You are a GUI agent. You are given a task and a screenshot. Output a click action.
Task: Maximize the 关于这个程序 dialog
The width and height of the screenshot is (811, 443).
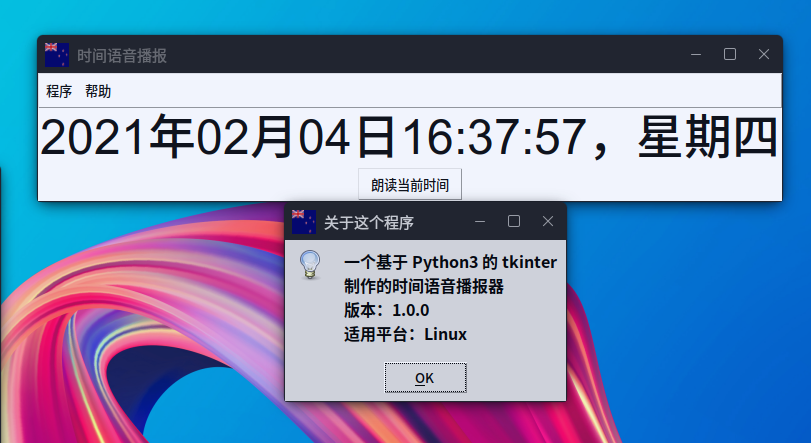click(x=514, y=221)
